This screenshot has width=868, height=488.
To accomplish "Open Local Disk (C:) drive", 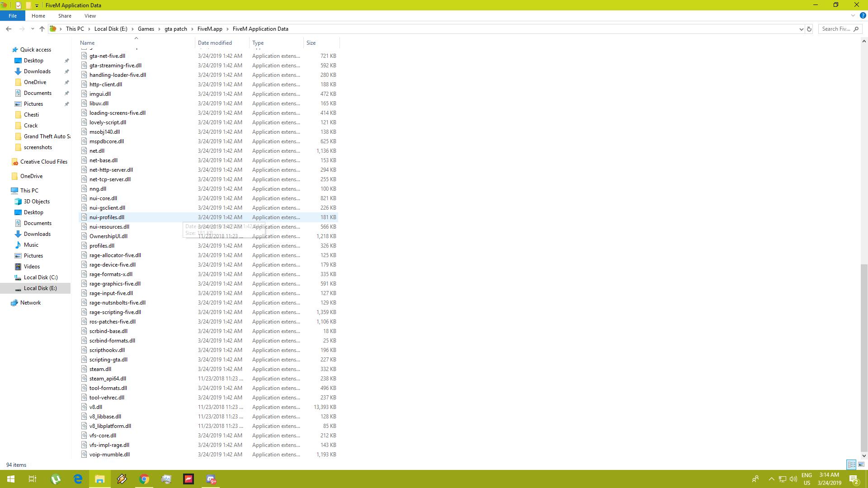I will click(41, 277).
